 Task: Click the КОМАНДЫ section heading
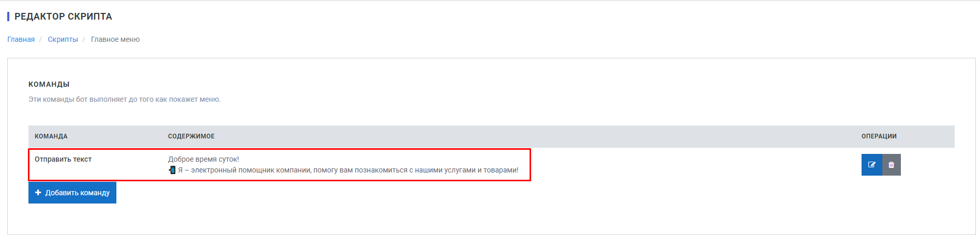[49, 84]
